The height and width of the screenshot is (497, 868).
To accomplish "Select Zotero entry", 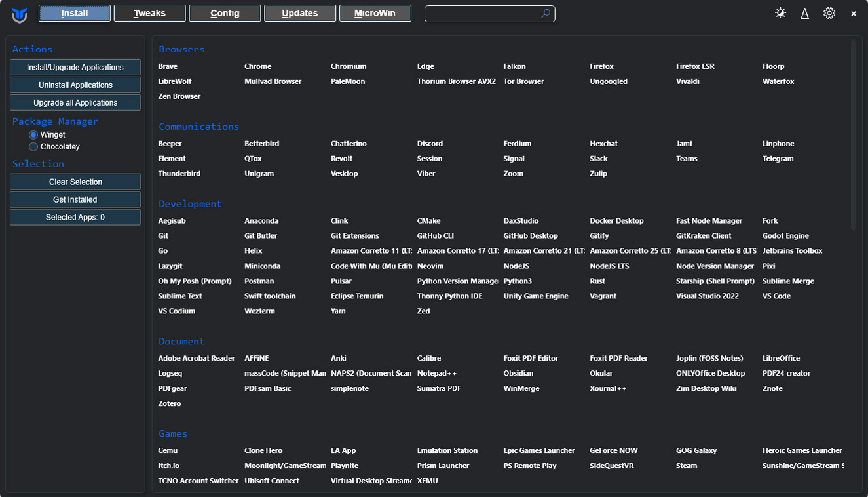I will coord(169,404).
